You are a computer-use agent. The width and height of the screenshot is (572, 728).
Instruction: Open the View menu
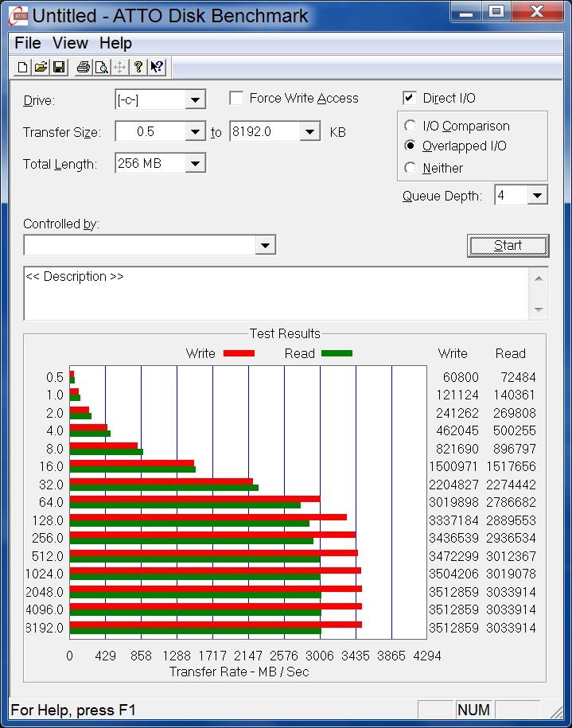point(70,43)
